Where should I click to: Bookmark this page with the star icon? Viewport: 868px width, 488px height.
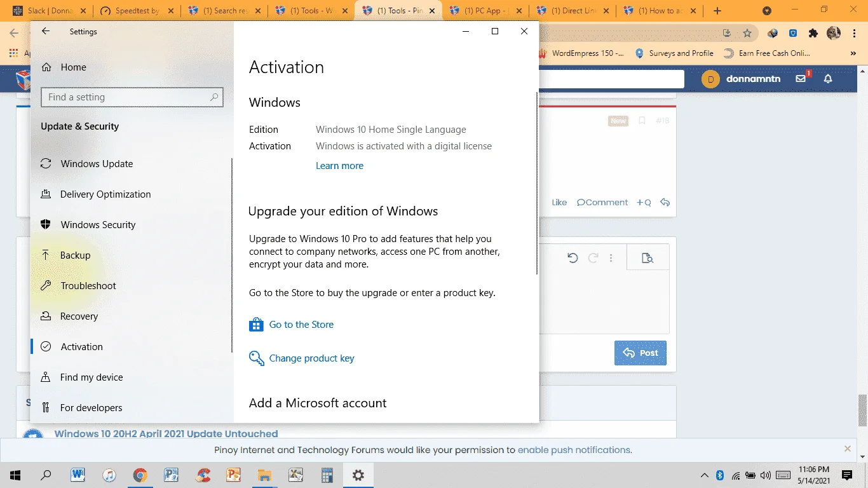[x=747, y=33]
